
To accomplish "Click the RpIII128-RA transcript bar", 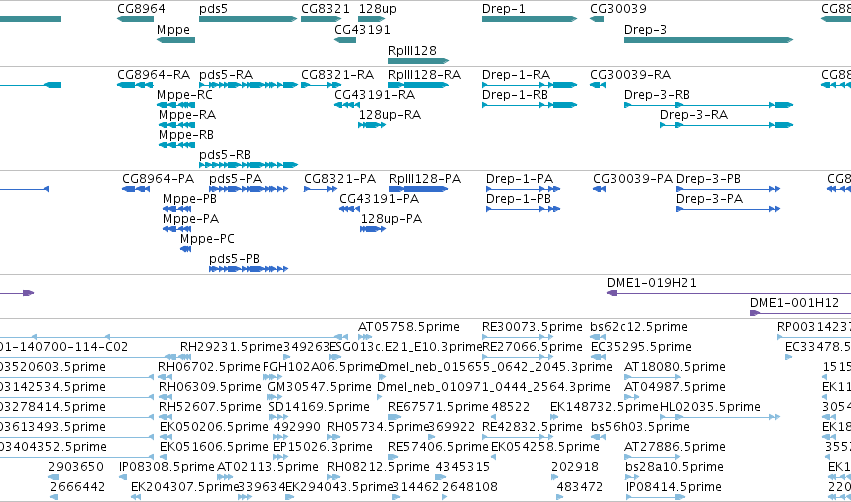I will click(x=418, y=85).
